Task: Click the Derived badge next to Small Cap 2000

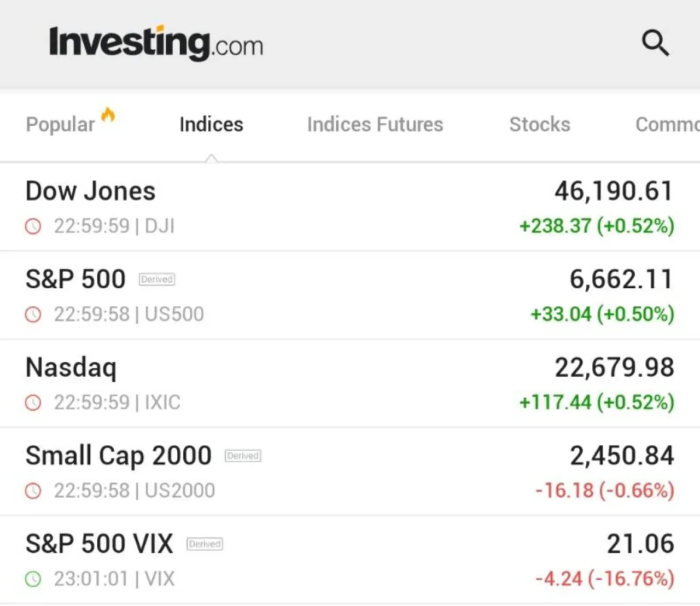Action: (243, 456)
